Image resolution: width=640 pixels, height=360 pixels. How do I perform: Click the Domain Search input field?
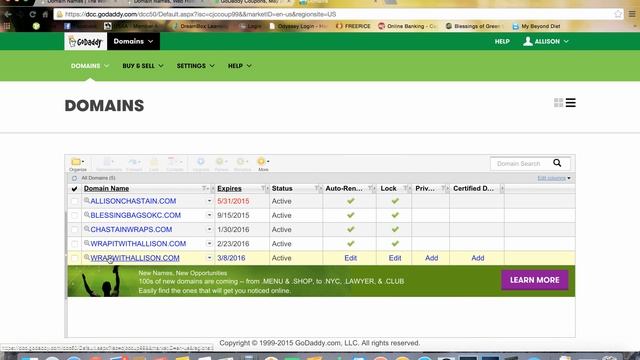520,163
